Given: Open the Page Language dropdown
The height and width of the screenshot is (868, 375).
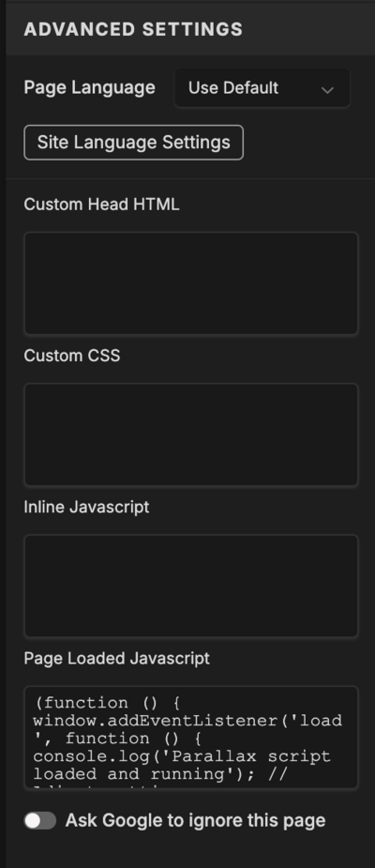Looking at the screenshot, I should (x=262, y=88).
